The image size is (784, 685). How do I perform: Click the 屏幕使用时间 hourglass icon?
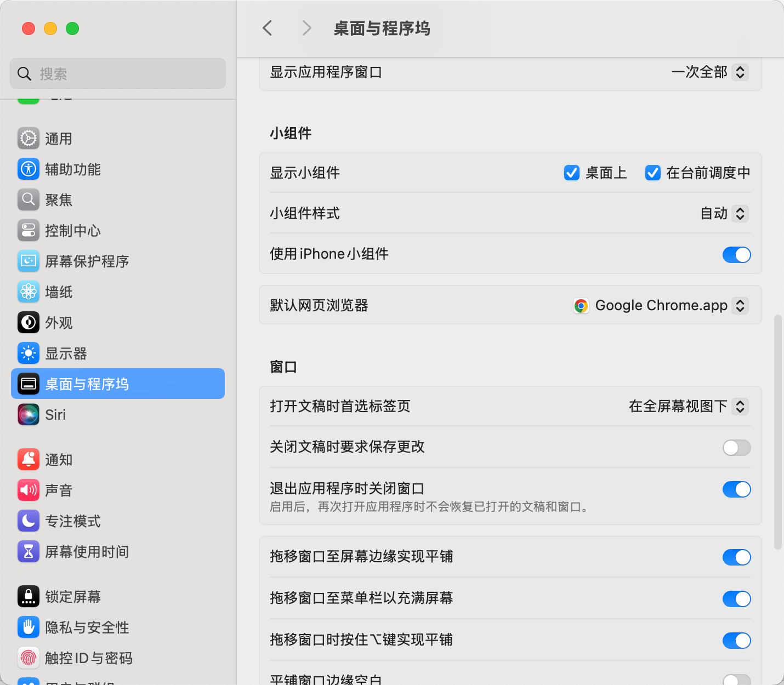pos(29,552)
